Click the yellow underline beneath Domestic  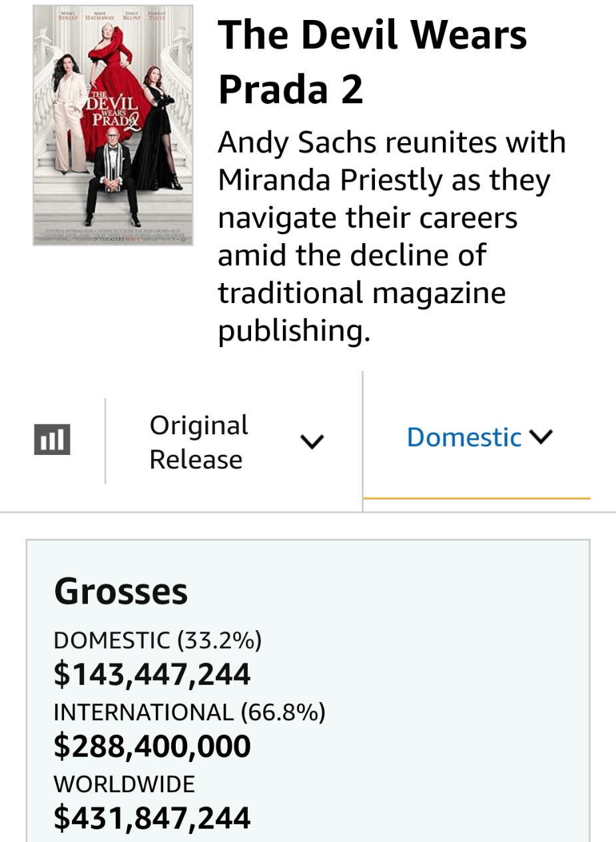click(477, 498)
